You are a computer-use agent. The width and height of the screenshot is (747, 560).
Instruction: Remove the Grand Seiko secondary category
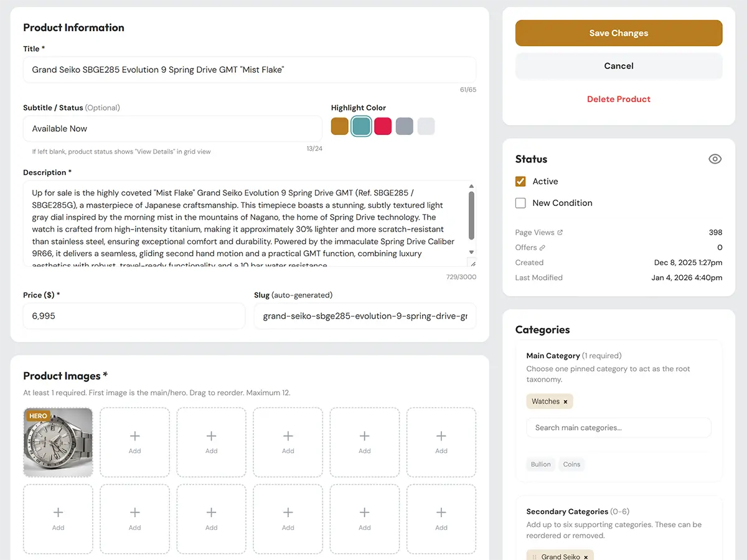tap(586, 556)
